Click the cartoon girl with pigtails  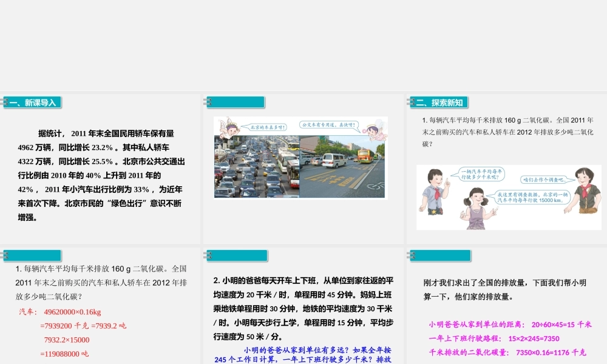(476, 203)
